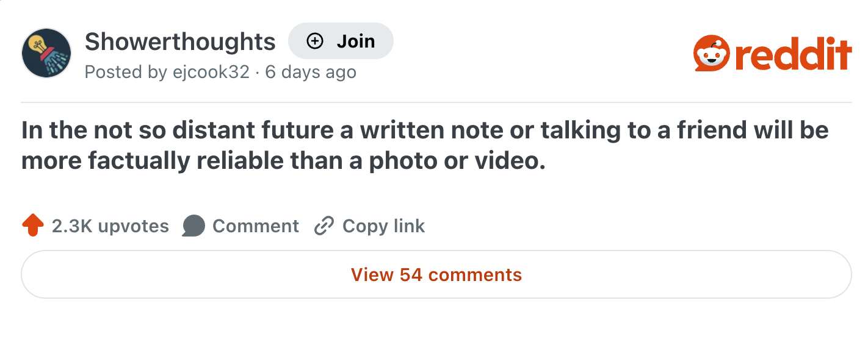Viewport: 868px width, 356px height.
Task: View 54 comments on the post
Action: tap(436, 274)
